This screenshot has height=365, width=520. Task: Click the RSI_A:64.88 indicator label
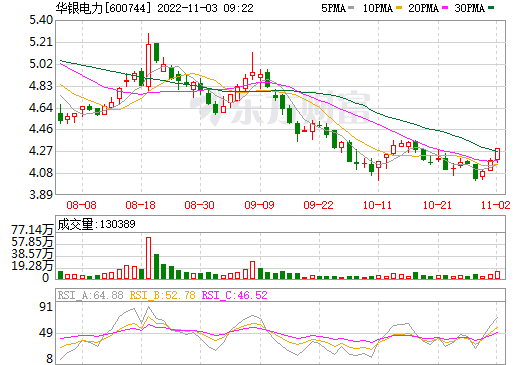[x=90, y=295]
